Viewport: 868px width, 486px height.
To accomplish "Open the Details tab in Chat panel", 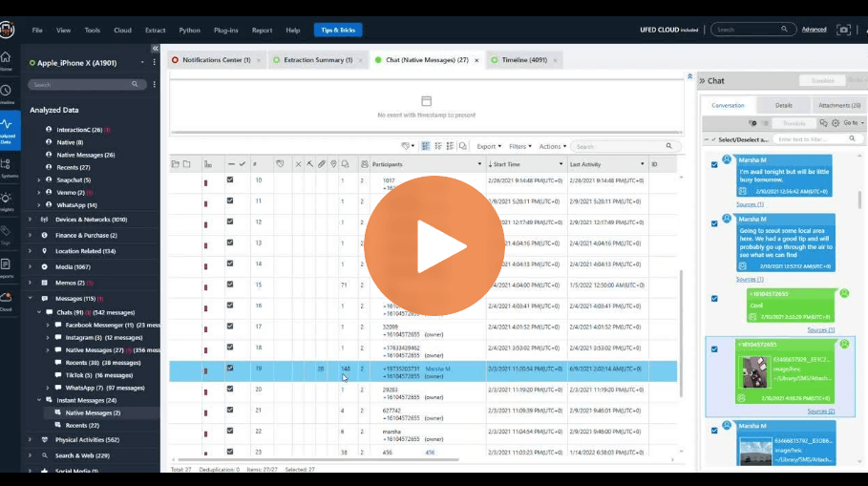I will [x=783, y=105].
